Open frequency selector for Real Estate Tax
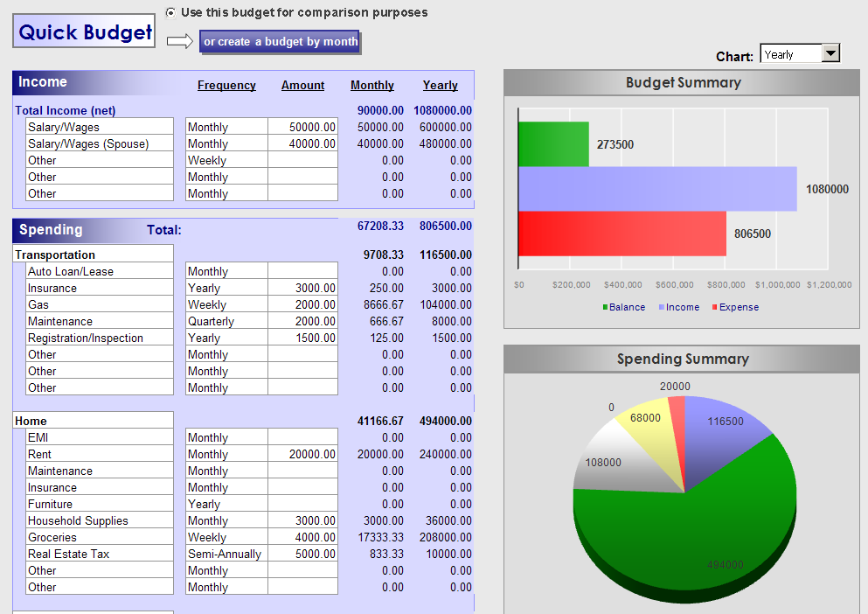 (x=226, y=554)
